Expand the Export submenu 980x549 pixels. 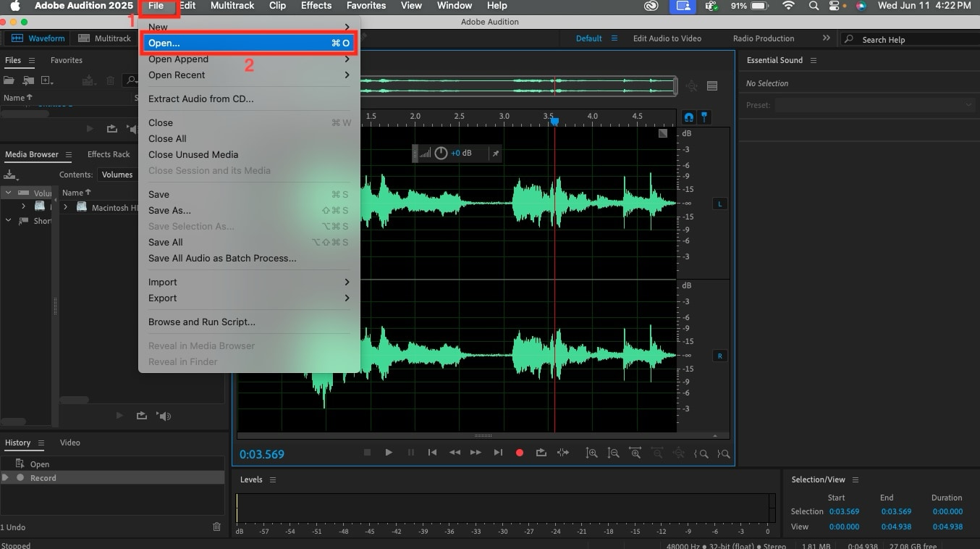tap(249, 298)
